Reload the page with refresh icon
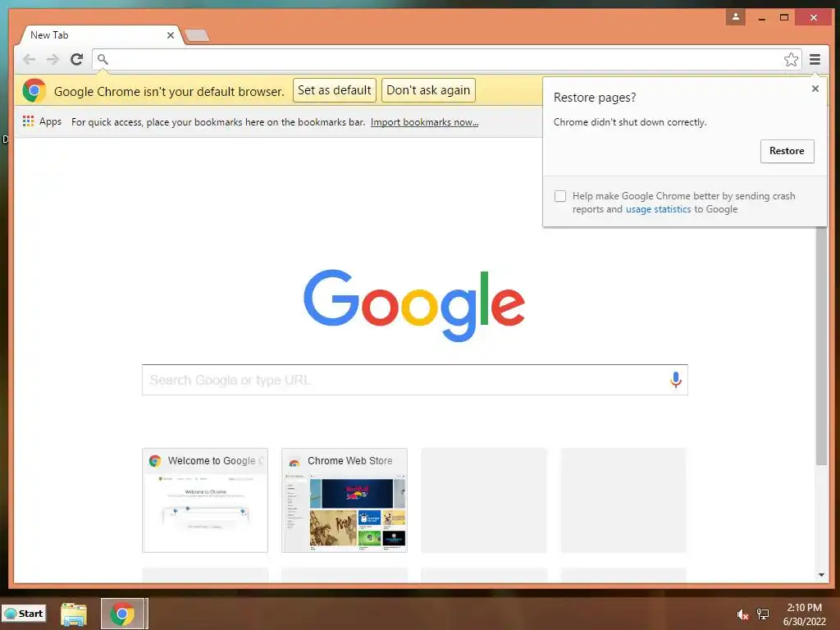Viewport: 840px width, 630px height. 76,59
